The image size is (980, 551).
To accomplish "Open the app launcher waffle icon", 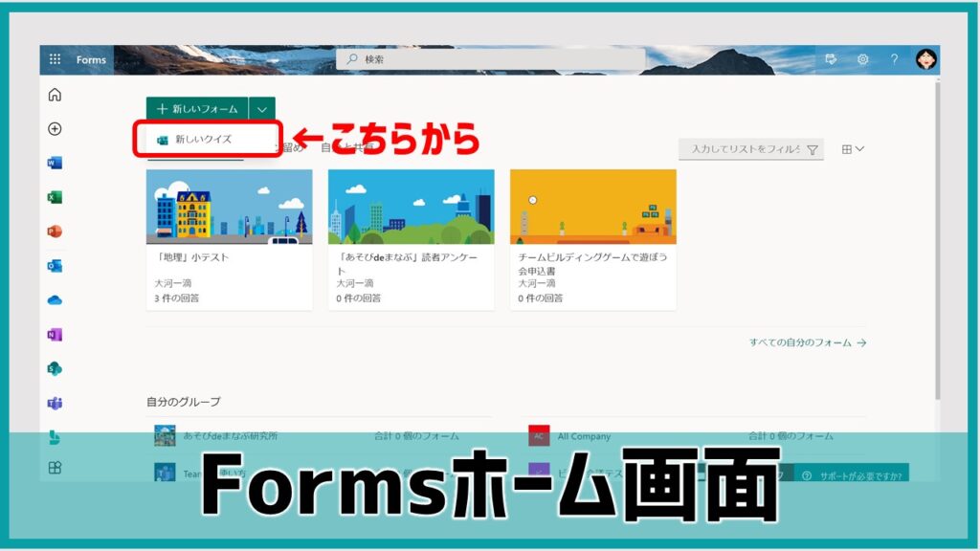I will click(55, 59).
